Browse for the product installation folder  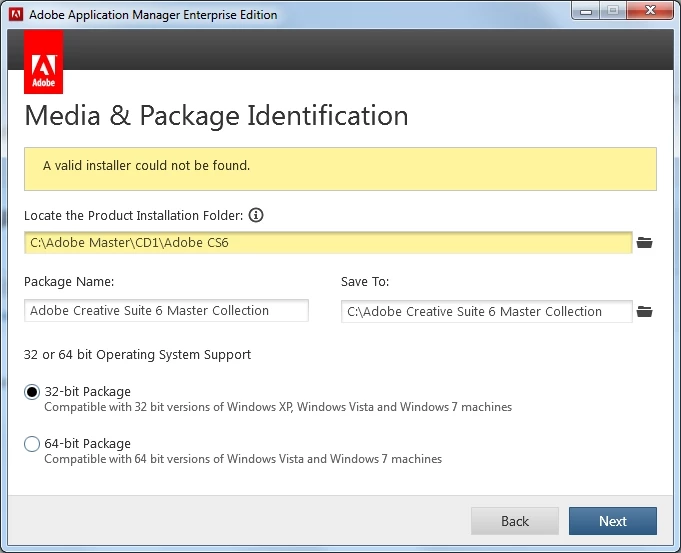pos(645,242)
